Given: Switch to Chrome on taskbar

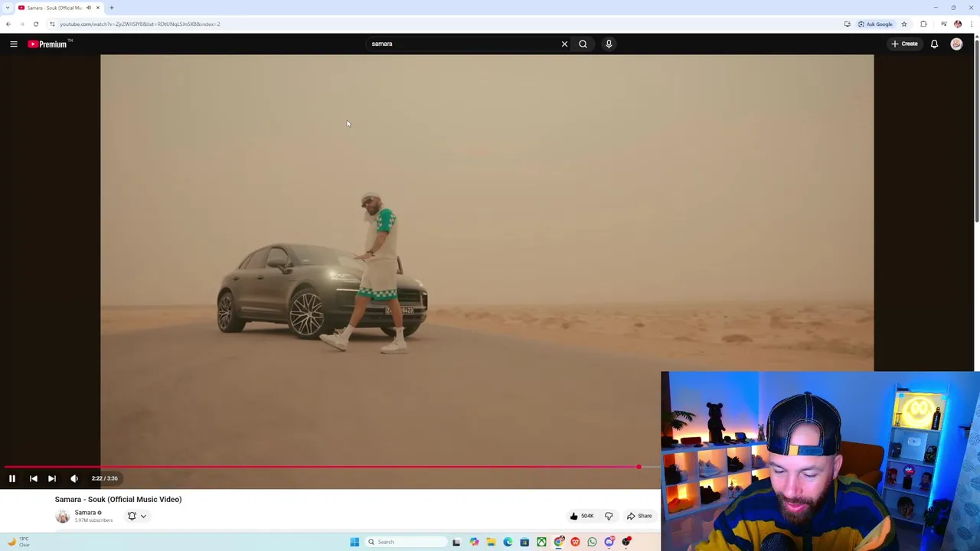Looking at the screenshot, I should (559, 542).
